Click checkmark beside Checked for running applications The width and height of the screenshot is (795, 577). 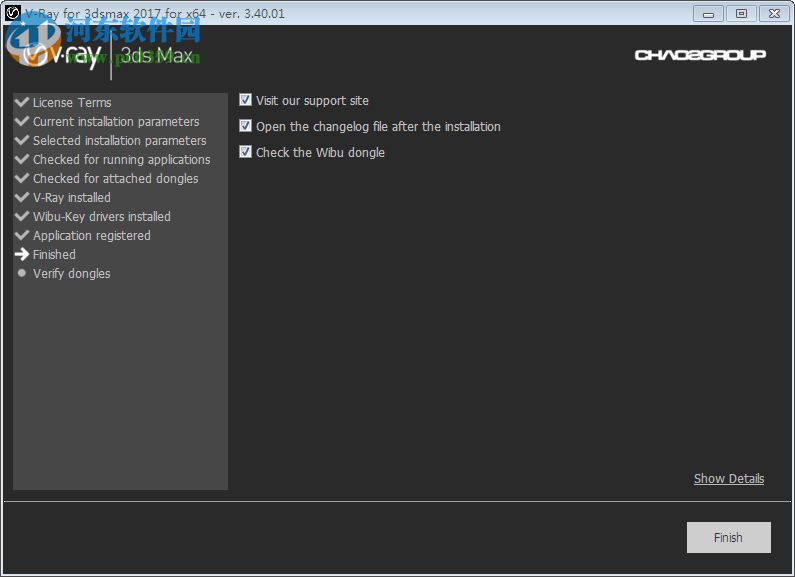pyautogui.click(x=22, y=159)
